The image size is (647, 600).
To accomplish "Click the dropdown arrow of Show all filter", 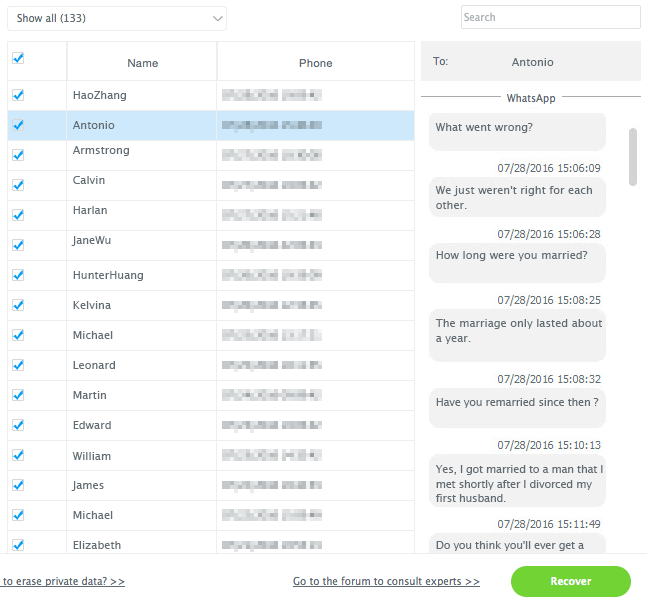I will coord(217,19).
